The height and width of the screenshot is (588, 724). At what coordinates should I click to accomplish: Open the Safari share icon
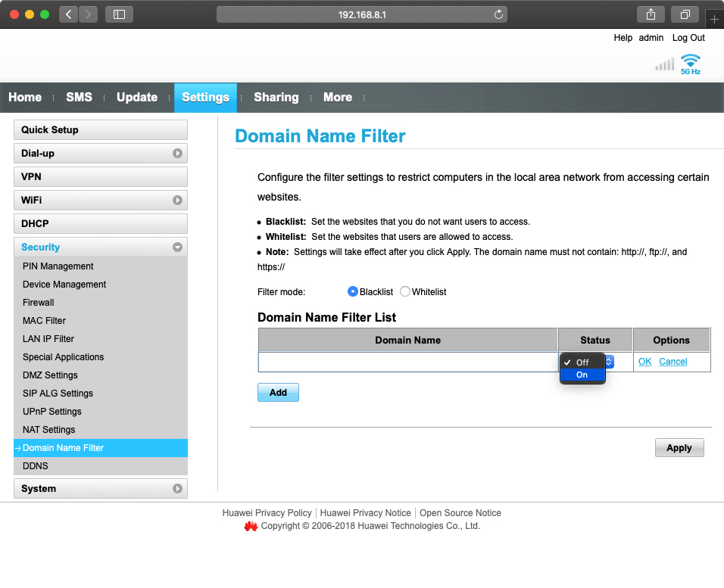pyautogui.click(x=651, y=14)
